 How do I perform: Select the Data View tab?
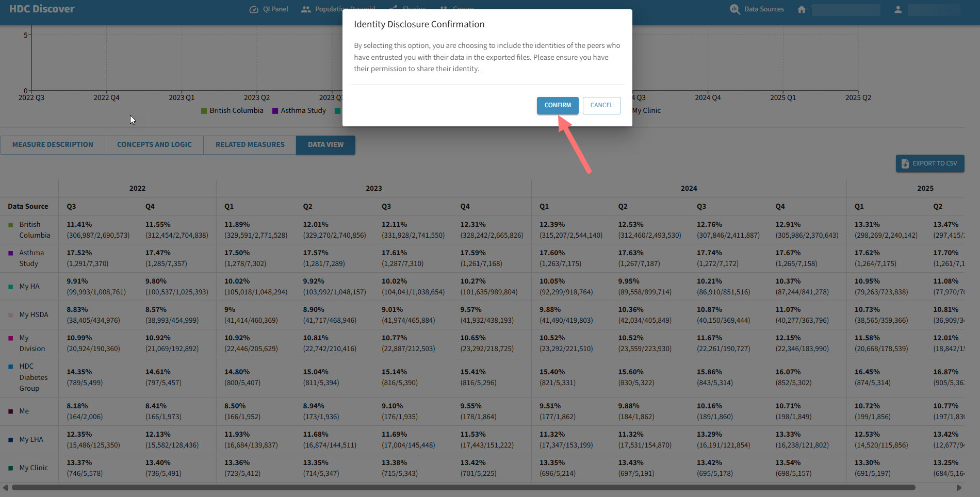[325, 145]
